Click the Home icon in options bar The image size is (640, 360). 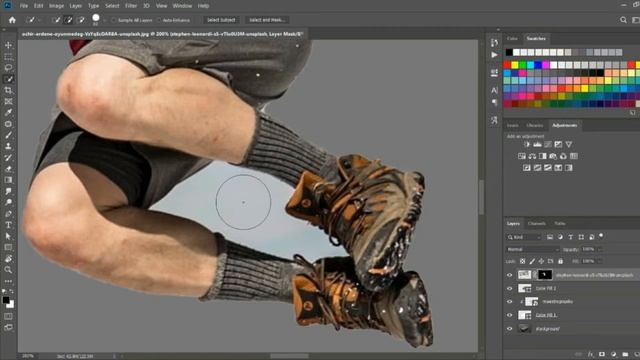[x=12, y=20]
